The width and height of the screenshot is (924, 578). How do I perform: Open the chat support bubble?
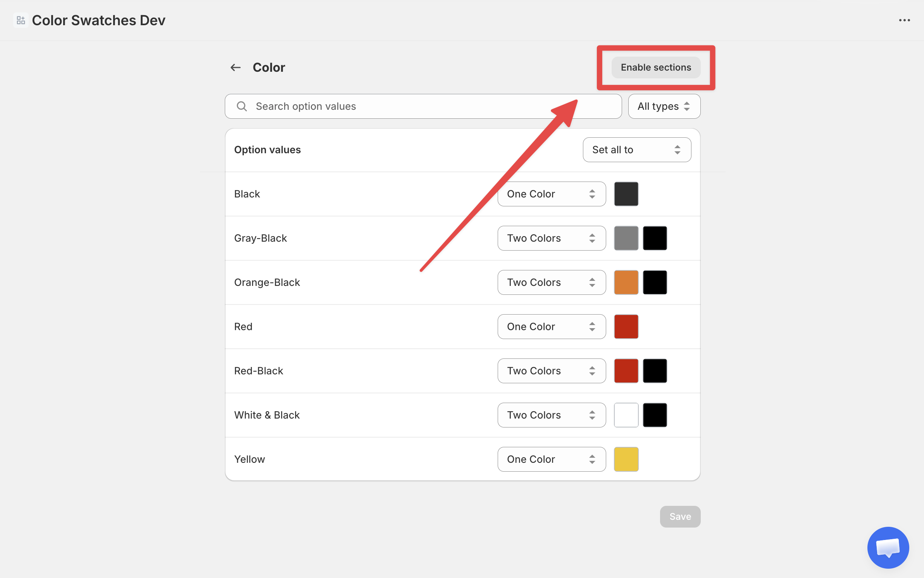tap(888, 547)
